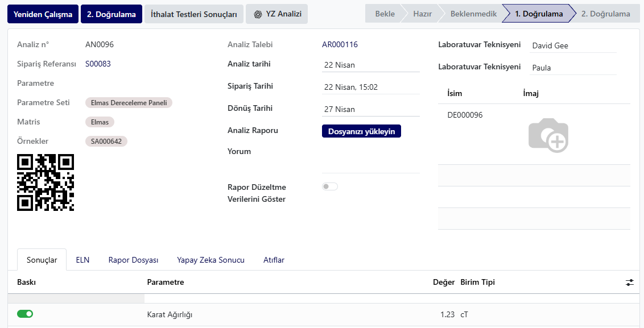Click the camera add-image icon
This screenshot has width=644, height=328.
pos(548,135)
